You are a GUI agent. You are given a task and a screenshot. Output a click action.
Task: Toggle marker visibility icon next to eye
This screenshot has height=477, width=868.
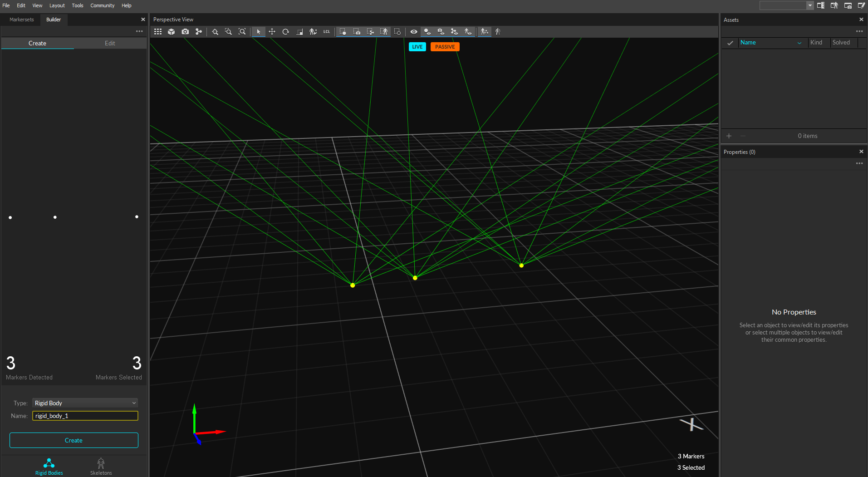(427, 32)
